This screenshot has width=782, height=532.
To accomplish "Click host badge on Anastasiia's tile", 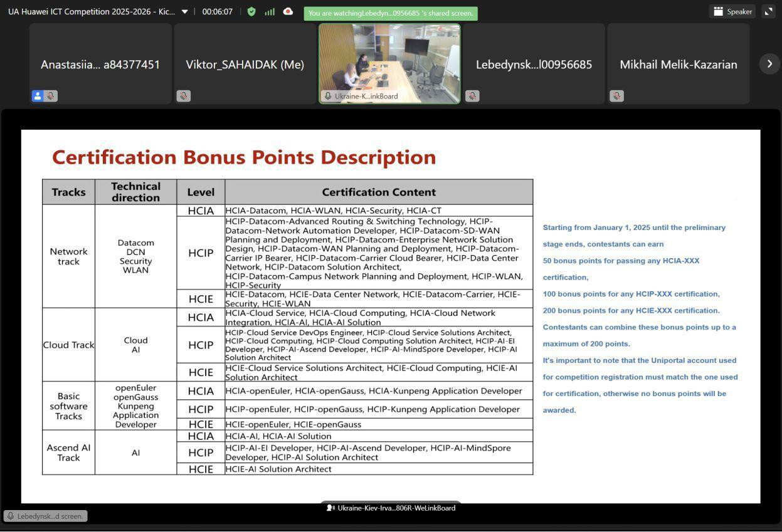I will 38,96.
